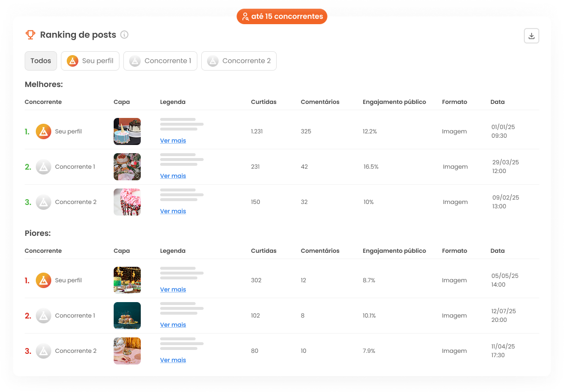Open the info tooltip beside Ranking de posts
Image resolution: width=564 pixels, height=392 pixels.
(124, 35)
